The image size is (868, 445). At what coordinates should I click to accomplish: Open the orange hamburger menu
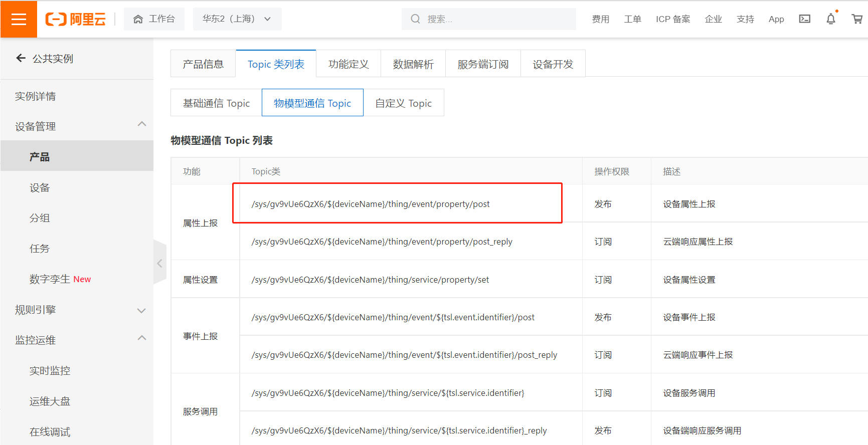(19, 19)
